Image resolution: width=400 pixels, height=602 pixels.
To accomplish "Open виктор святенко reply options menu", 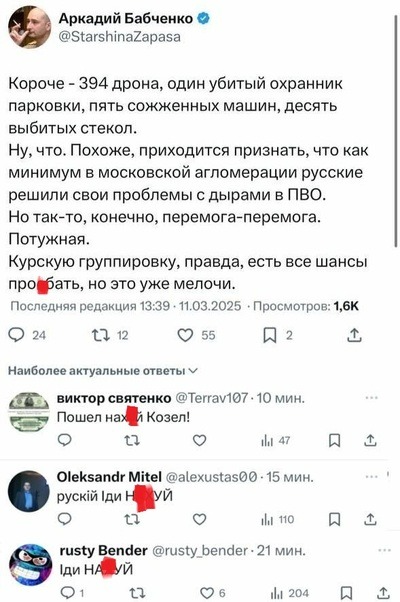I will [x=372, y=398].
